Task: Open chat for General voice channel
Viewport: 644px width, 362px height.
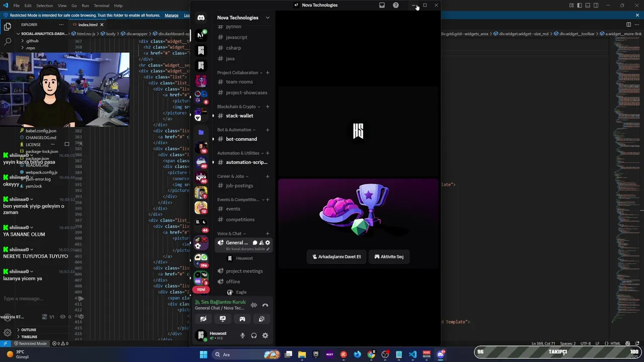Action: (x=255, y=243)
